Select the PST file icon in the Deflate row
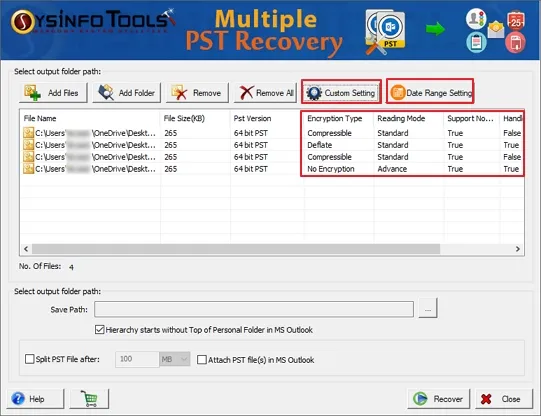541x416 pixels. click(x=28, y=145)
